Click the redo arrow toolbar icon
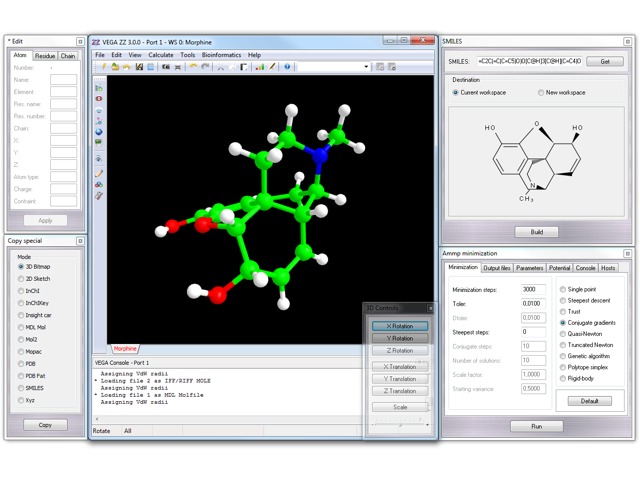Screen dimensions: 640x480 click(x=205, y=67)
